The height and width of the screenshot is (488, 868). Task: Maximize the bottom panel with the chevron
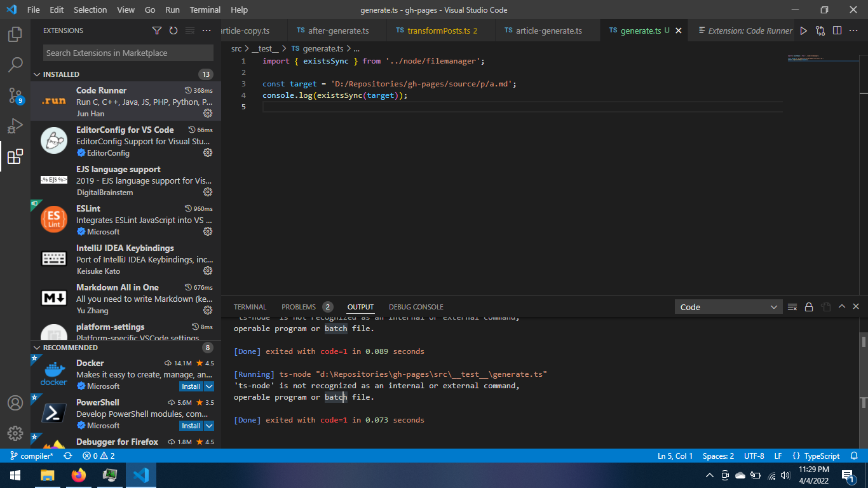841,306
